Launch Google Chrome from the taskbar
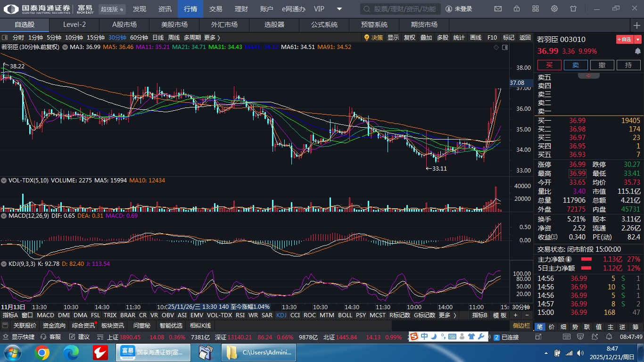The image size is (644, 362). (x=41, y=352)
